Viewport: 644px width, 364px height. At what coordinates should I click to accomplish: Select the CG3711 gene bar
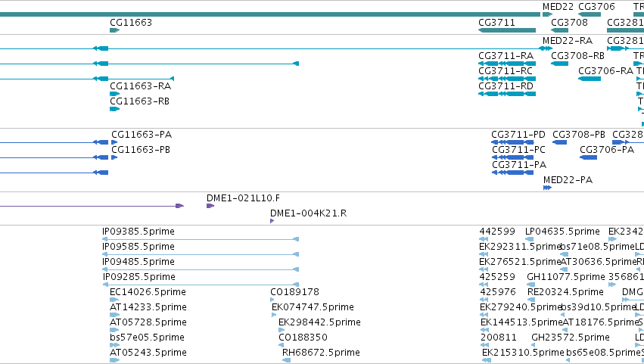[x=507, y=30]
